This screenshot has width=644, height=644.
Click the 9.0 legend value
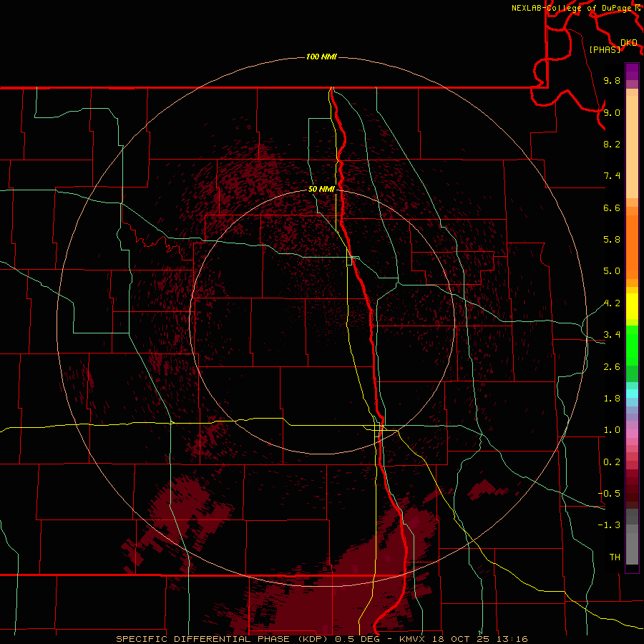(x=612, y=112)
